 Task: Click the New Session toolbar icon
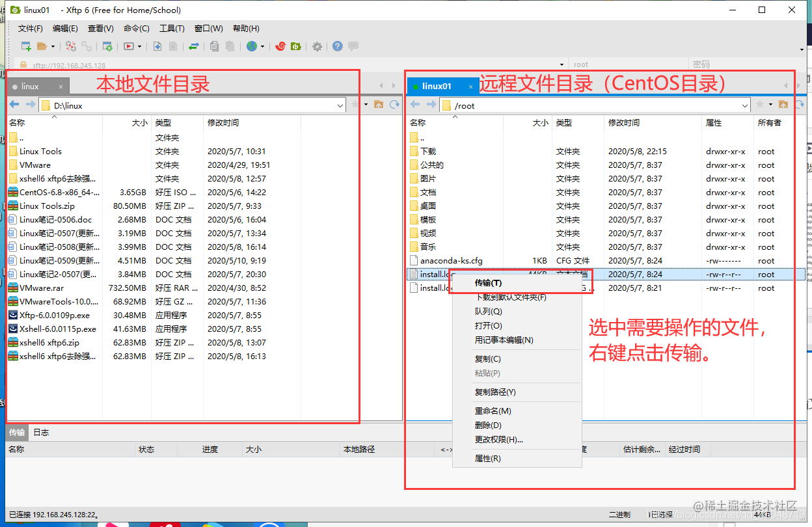point(26,46)
